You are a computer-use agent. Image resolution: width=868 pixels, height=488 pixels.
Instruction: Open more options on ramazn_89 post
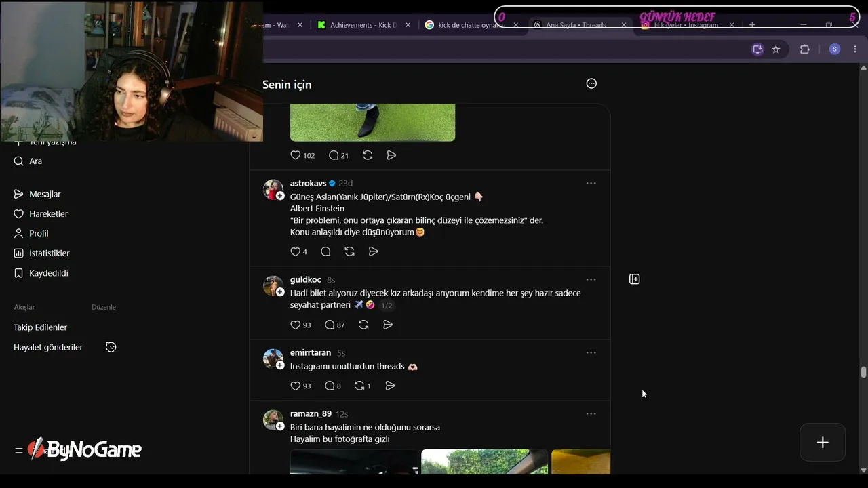[x=591, y=413]
